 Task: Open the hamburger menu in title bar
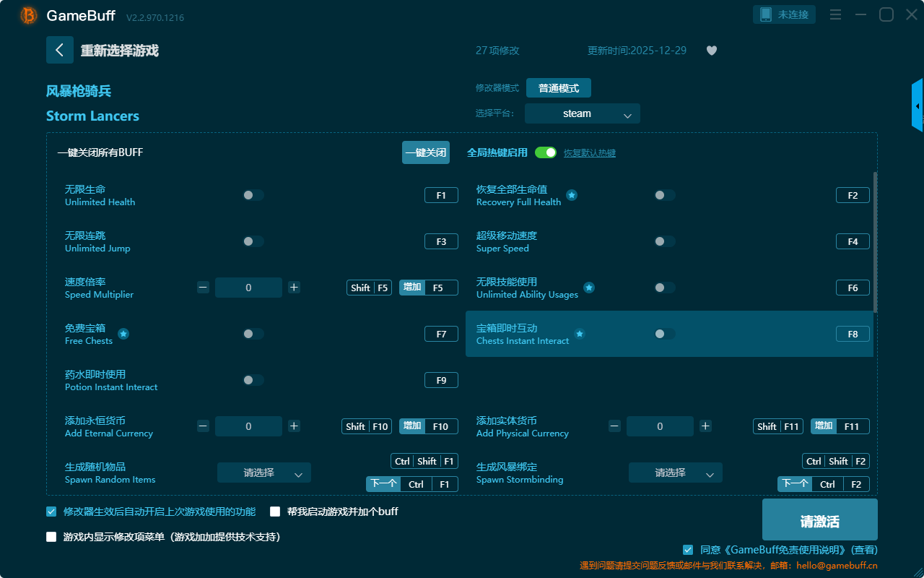coord(835,14)
